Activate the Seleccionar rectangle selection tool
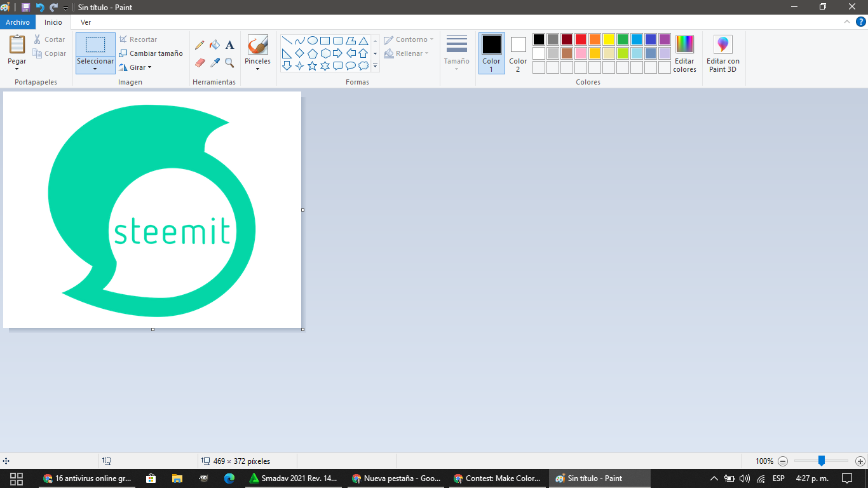The height and width of the screenshot is (488, 868). 95,44
